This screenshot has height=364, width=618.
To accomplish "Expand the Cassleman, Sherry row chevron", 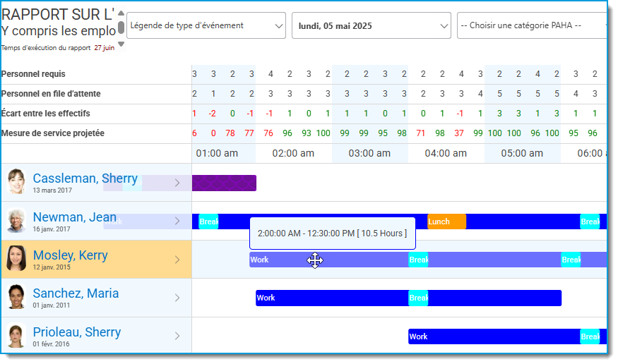I will coord(177,183).
